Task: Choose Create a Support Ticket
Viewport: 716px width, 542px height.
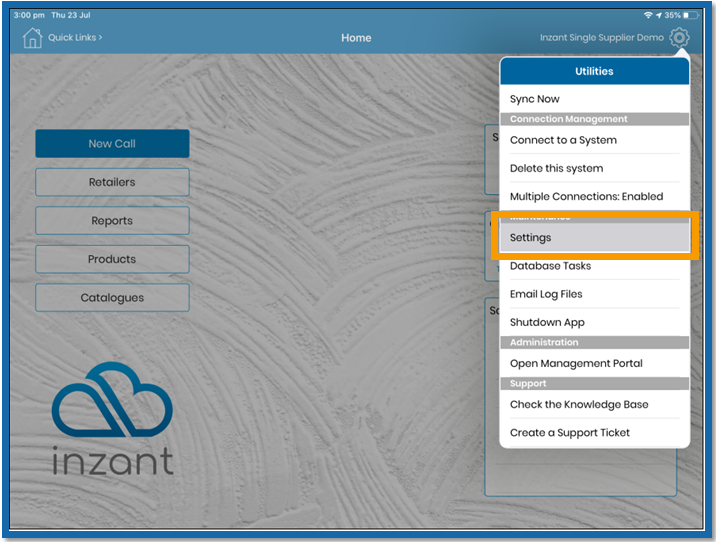Action: (x=594, y=432)
